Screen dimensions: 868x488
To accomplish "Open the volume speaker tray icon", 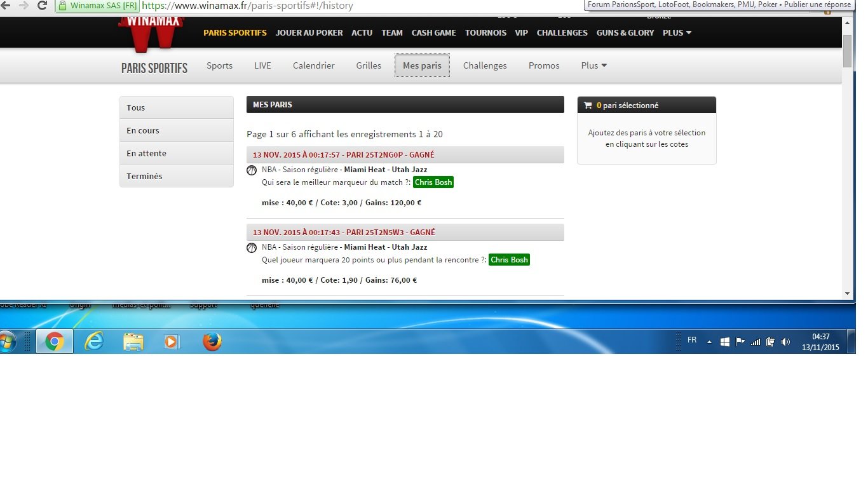I will tap(785, 342).
